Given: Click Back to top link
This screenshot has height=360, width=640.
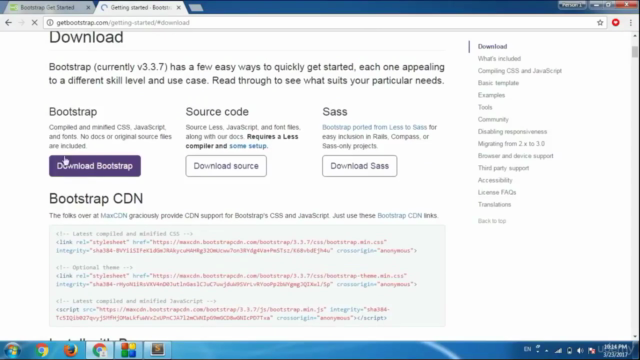Looking at the screenshot, I should (x=492, y=221).
